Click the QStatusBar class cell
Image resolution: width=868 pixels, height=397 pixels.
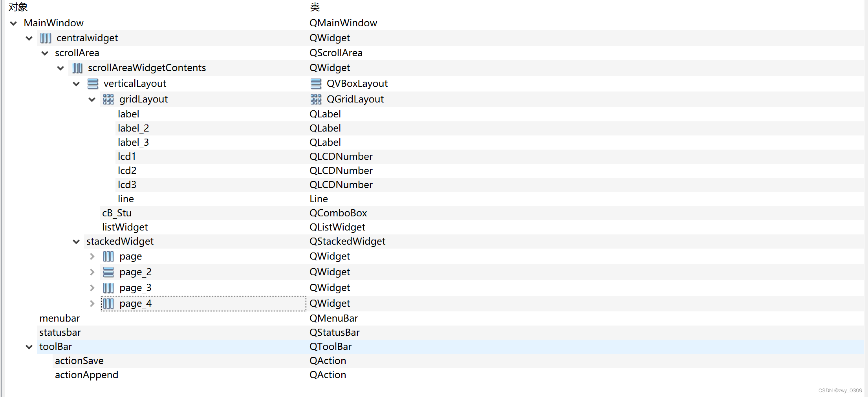(x=335, y=333)
